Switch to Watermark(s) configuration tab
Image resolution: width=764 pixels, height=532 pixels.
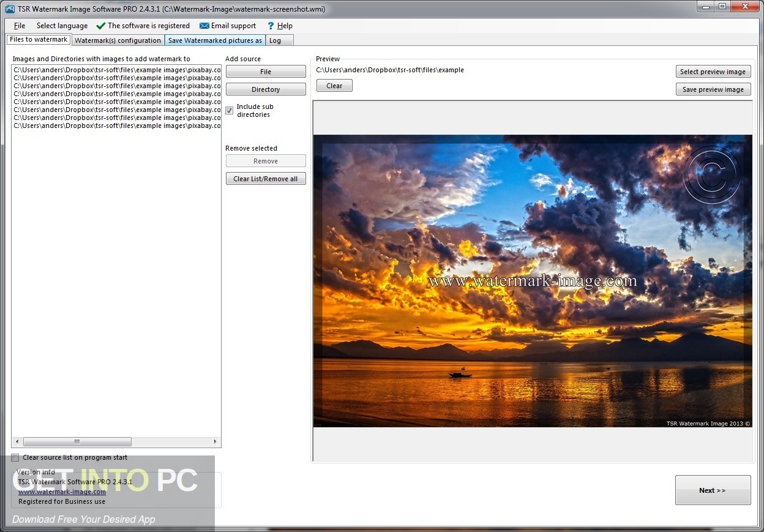118,40
